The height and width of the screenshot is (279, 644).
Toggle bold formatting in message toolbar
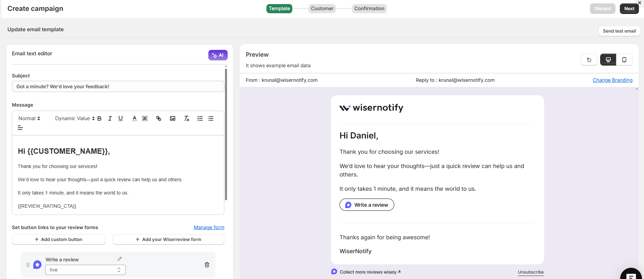(x=100, y=118)
